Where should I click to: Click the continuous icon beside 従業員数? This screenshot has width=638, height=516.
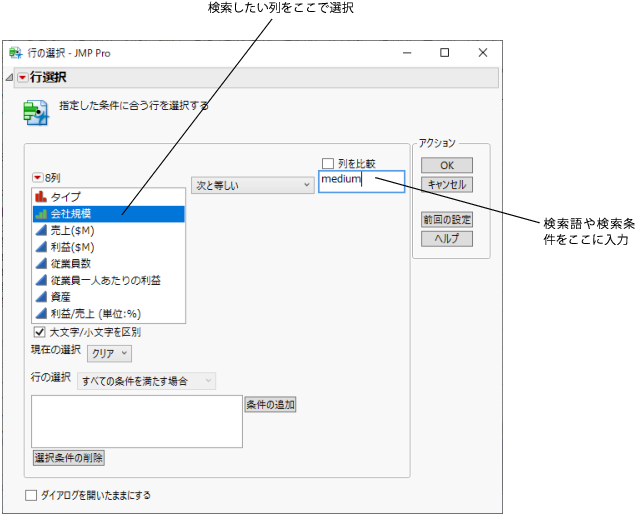[x=41, y=264]
